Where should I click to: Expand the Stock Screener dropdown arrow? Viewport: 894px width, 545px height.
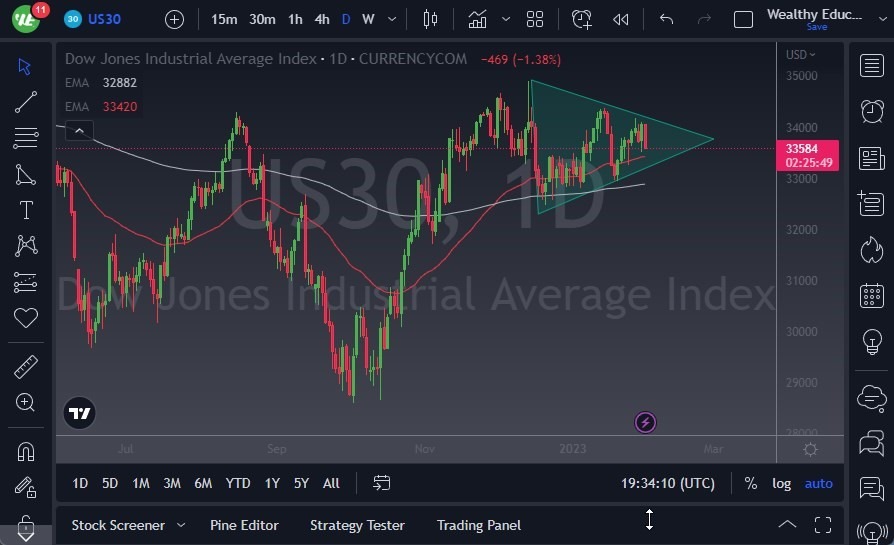(x=181, y=524)
